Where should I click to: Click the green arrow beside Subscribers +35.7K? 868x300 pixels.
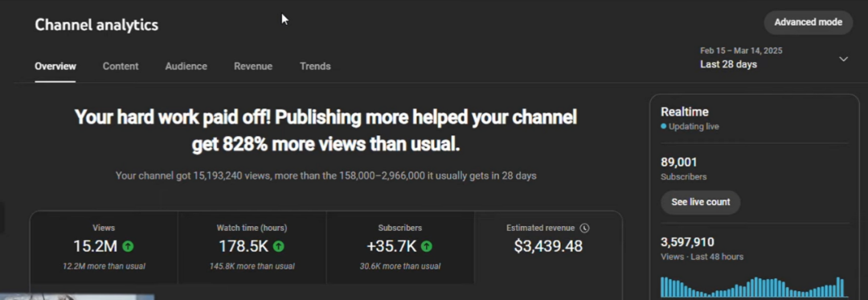pos(426,246)
